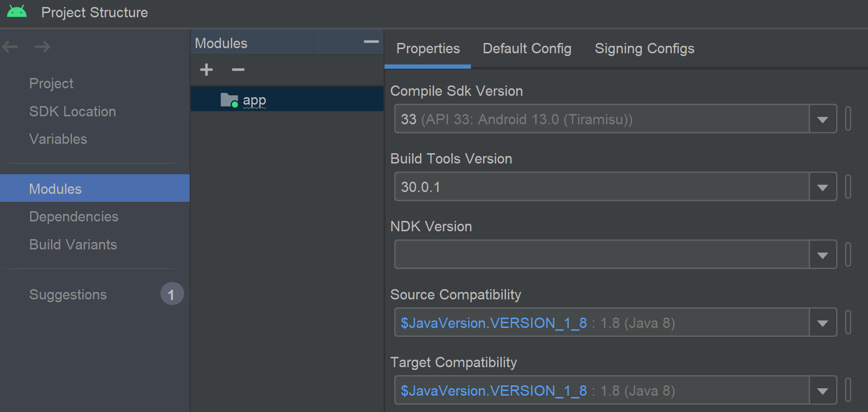Remove the selected module with minus icon
This screenshot has width=868, height=412.
pos(238,70)
